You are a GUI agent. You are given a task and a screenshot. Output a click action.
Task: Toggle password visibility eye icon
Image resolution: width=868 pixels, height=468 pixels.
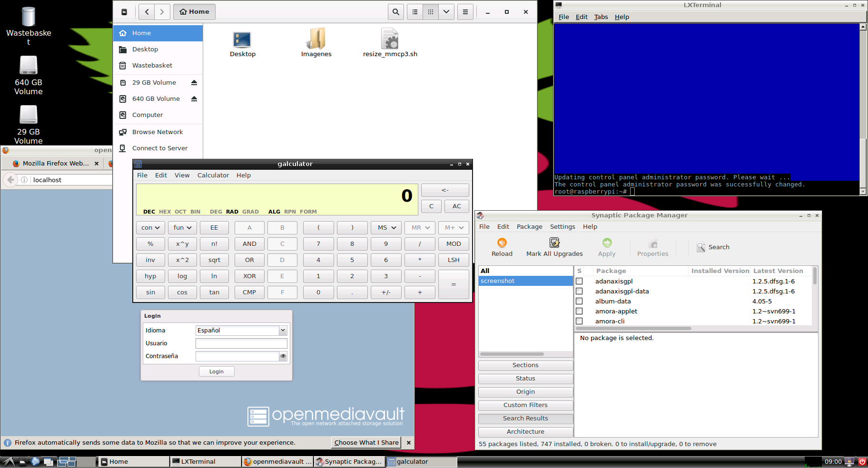[283, 356]
